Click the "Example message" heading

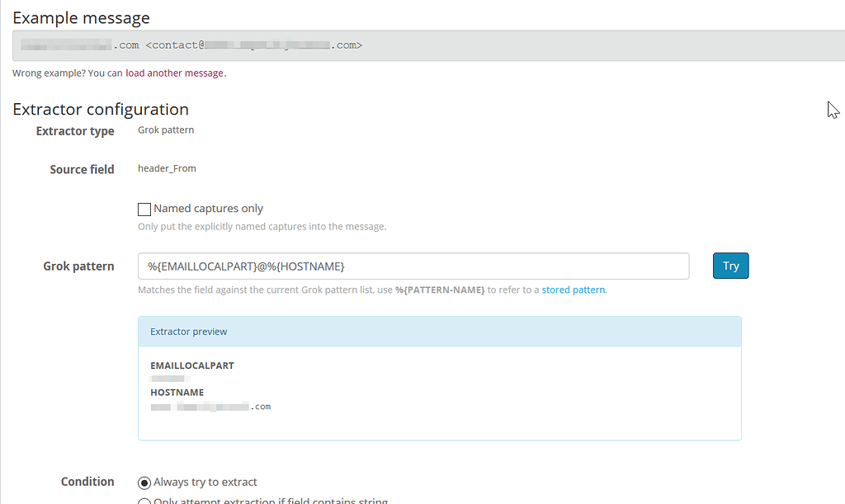point(81,17)
